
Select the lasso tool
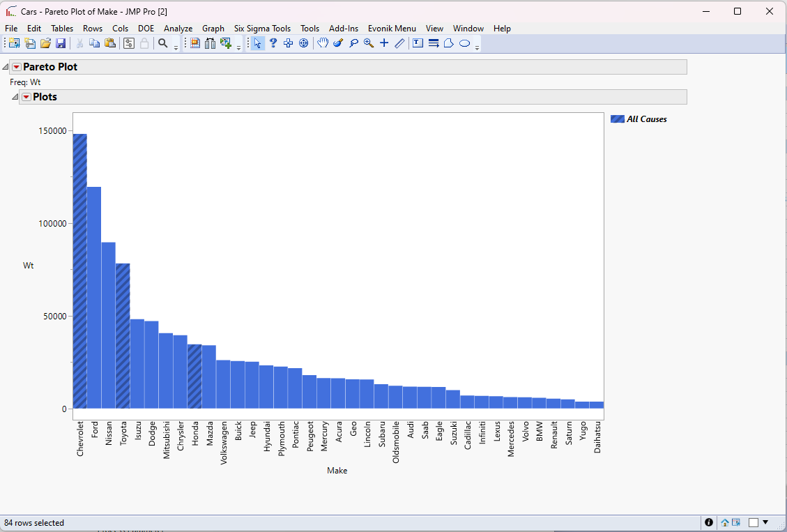click(353, 43)
